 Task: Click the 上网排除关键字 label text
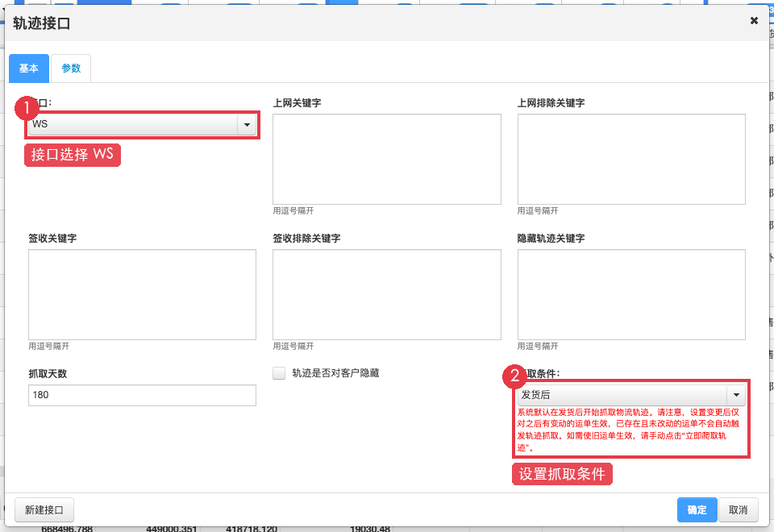click(551, 102)
